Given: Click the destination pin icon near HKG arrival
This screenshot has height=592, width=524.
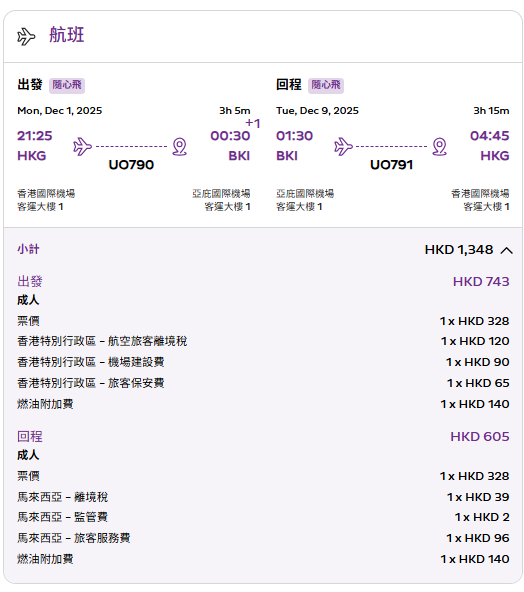Looking at the screenshot, I should pyautogui.click(x=440, y=146).
